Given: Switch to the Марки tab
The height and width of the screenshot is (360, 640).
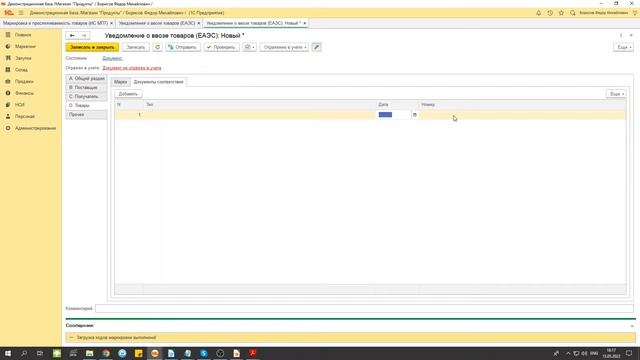Looking at the screenshot, I should click(120, 82).
